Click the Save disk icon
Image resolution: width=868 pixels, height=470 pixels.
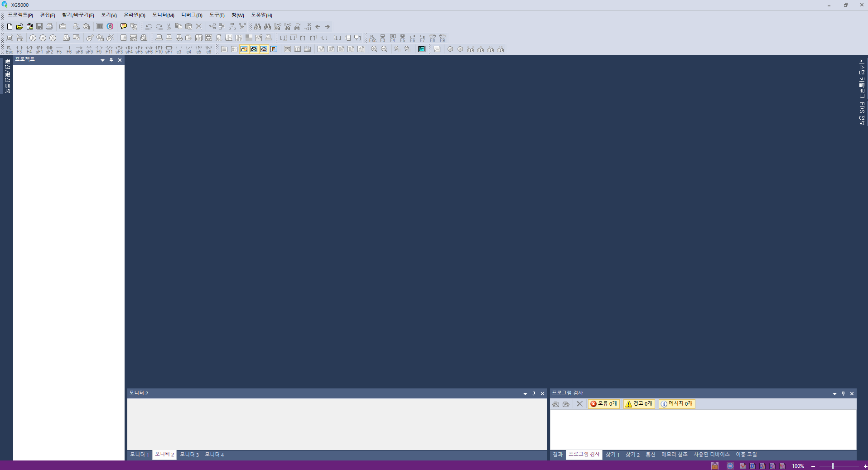pyautogui.click(x=39, y=27)
